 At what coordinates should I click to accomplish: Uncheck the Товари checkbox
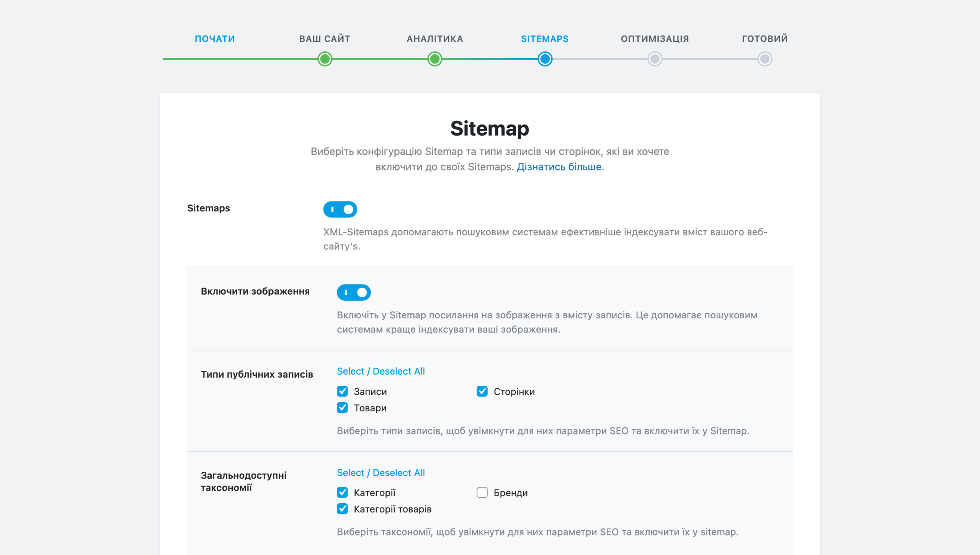(x=342, y=408)
